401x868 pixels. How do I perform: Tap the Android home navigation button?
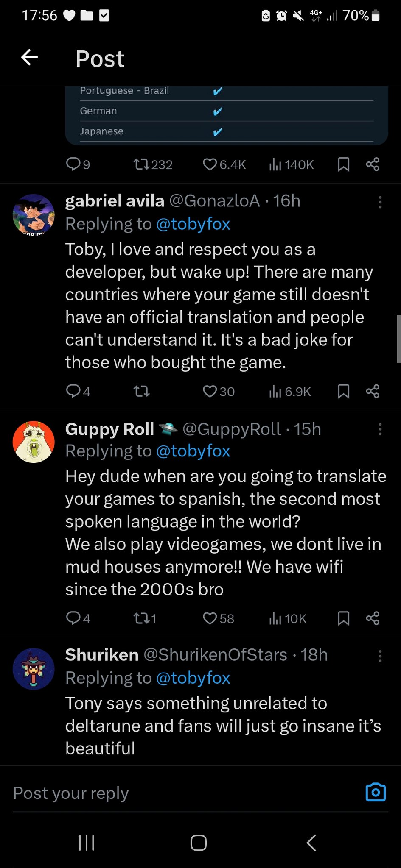pos(199,843)
